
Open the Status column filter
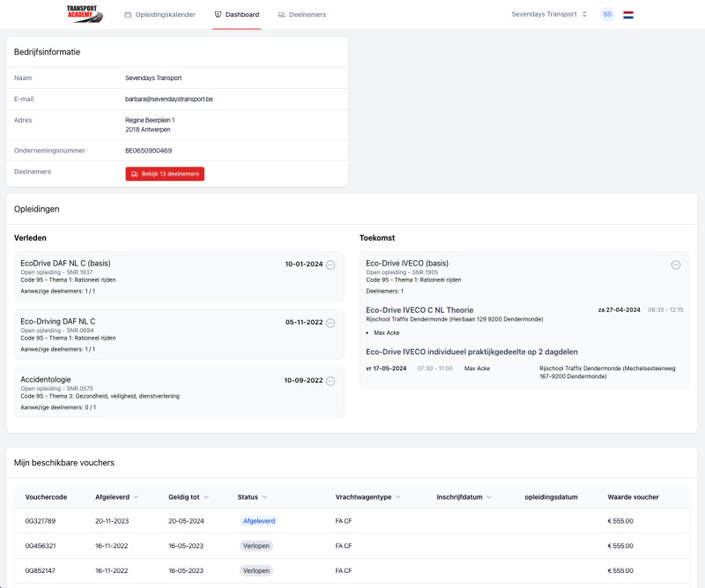pyautogui.click(x=252, y=497)
